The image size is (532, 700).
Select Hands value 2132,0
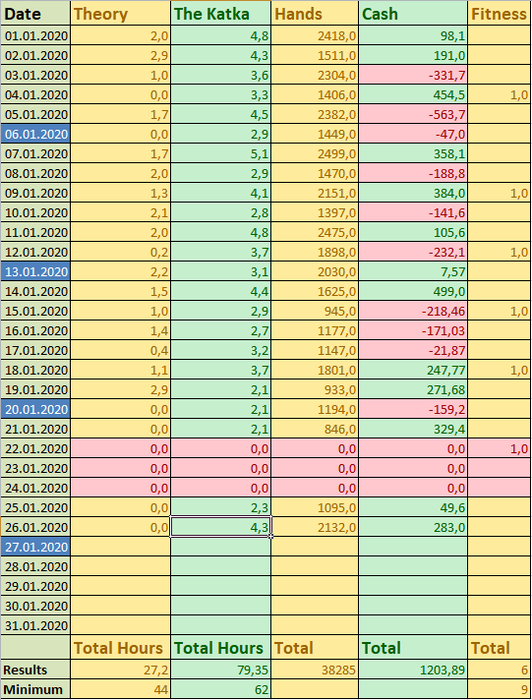(x=315, y=527)
